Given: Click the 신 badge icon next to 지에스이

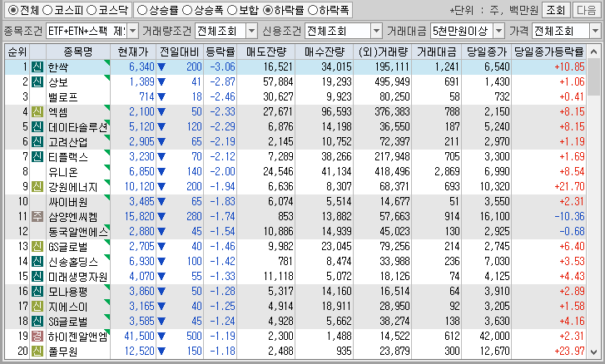Looking at the screenshot, I should [x=37, y=307].
